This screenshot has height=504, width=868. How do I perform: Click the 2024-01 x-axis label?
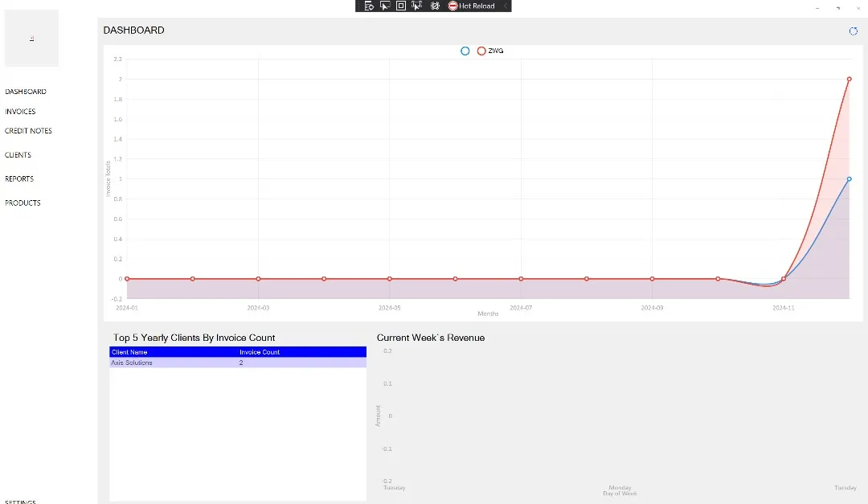pyautogui.click(x=127, y=308)
